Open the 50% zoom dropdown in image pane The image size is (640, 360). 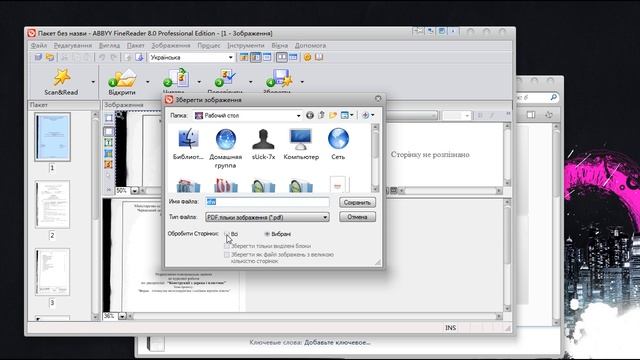(135, 191)
